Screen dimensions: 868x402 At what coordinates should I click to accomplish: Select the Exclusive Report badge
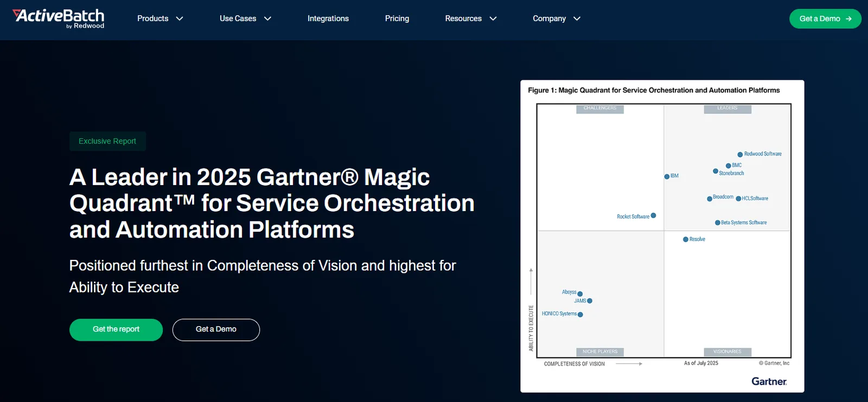tap(107, 141)
